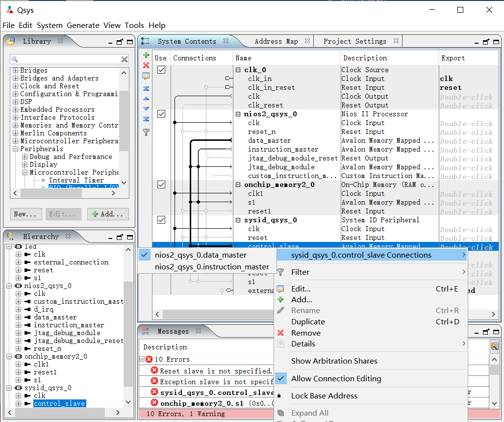Select Show Arbitration Shares from context menu
This screenshot has height=422, width=504.
334,361
